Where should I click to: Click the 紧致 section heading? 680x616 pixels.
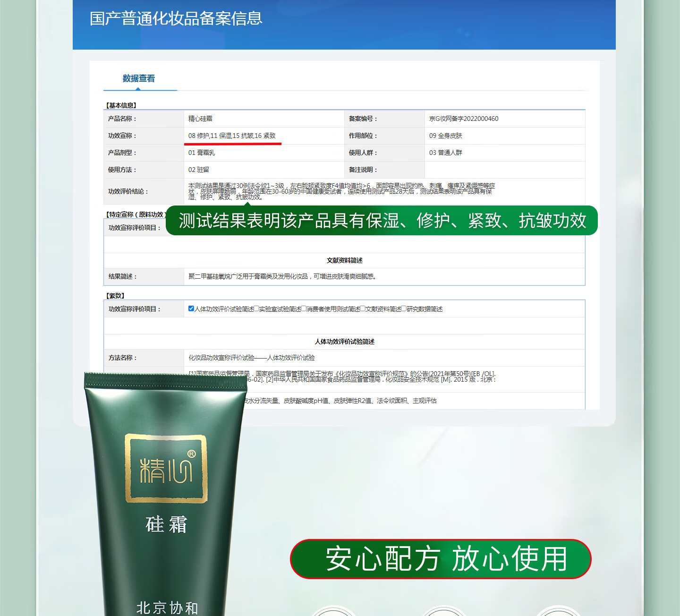tap(115, 296)
